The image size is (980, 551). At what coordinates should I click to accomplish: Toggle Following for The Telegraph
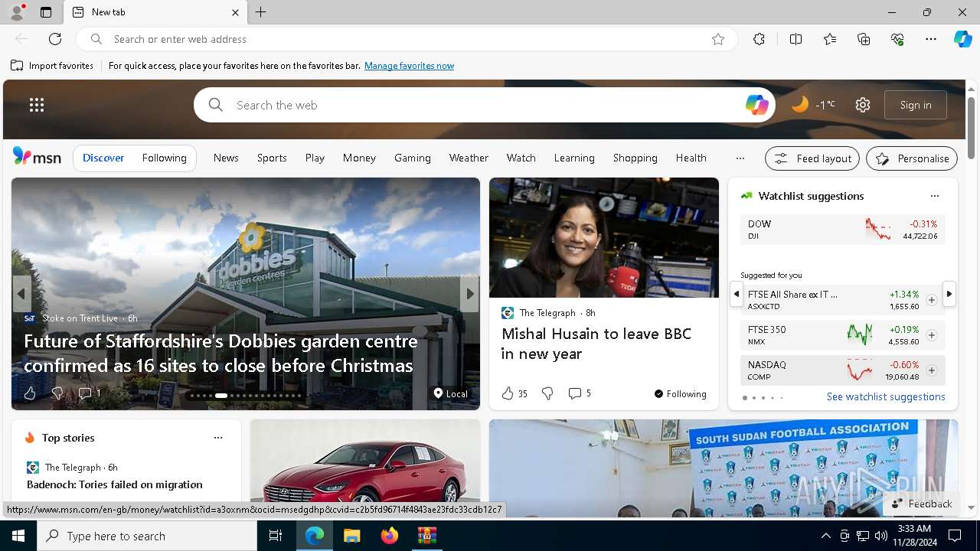click(680, 394)
